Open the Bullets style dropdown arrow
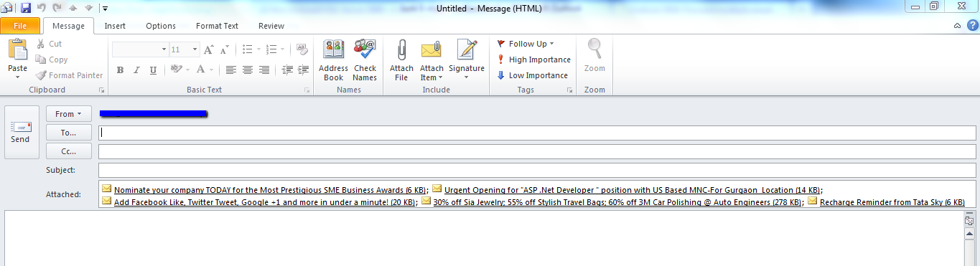 pyautogui.click(x=258, y=49)
